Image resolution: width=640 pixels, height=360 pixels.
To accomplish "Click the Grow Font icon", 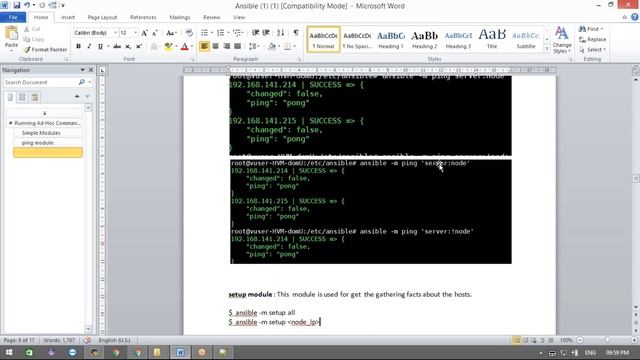I will (x=144, y=33).
